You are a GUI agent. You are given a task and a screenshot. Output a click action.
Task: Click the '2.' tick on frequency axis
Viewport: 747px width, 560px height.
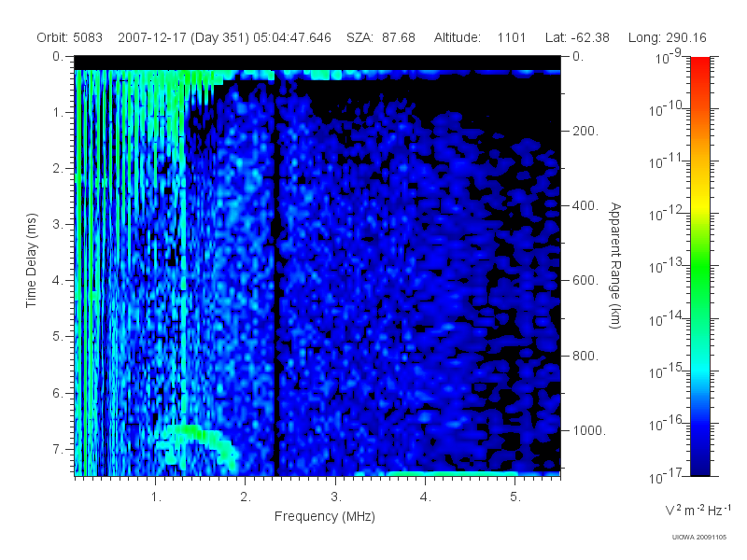pyautogui.click(x=246, y=497)
